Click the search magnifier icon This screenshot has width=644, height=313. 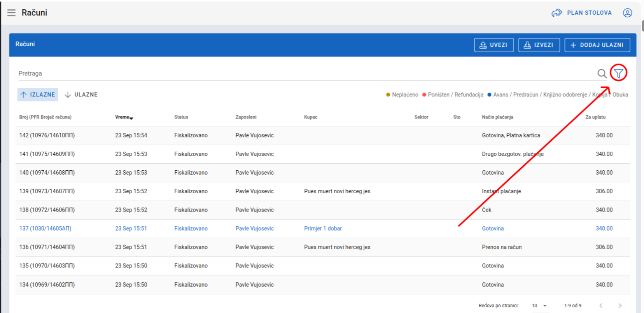tap(602, 73)
